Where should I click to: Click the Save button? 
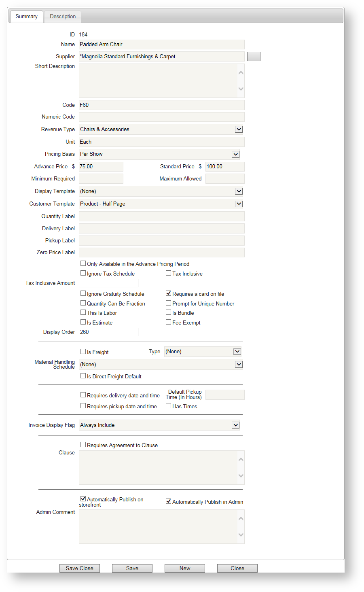(132, 568)
